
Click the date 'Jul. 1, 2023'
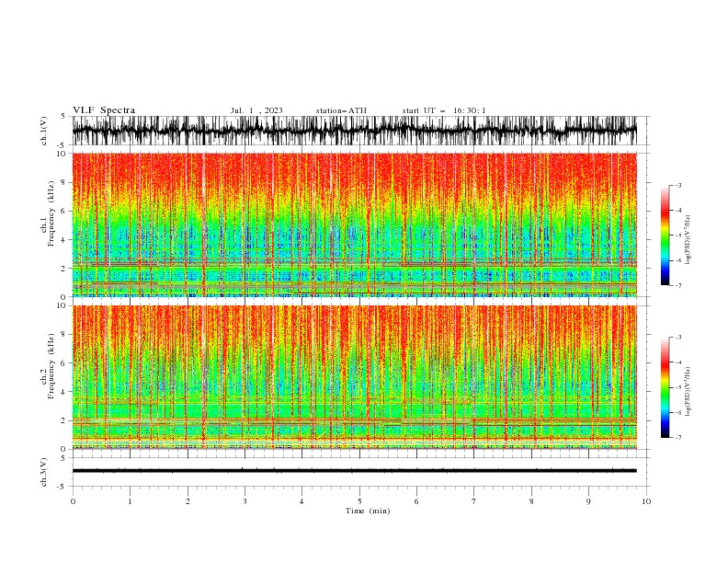point(256,110)
